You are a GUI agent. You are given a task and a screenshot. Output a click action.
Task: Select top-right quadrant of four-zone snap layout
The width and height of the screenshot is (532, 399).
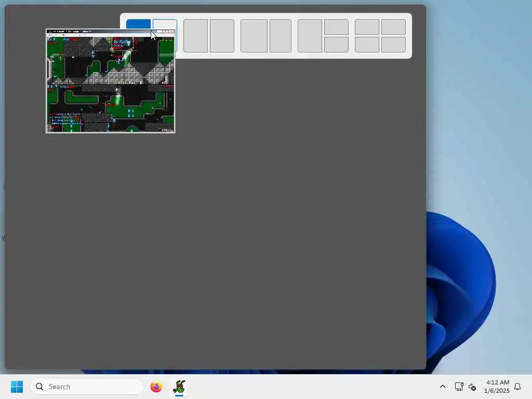tap(394, 27)
